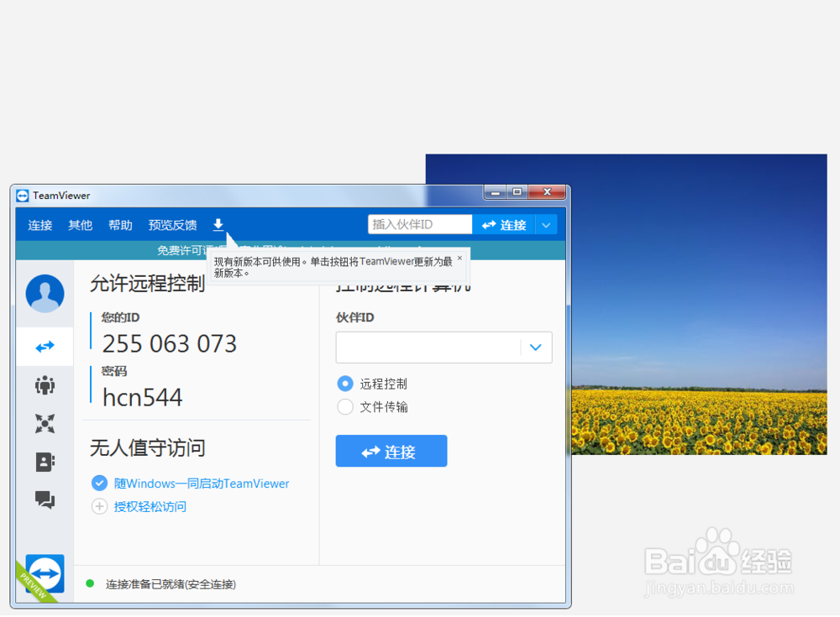Open the chat bubbles sidebar icon
The height and width of the screenshot is (617, 840).
pyautogui.click(x=45, y=499)
